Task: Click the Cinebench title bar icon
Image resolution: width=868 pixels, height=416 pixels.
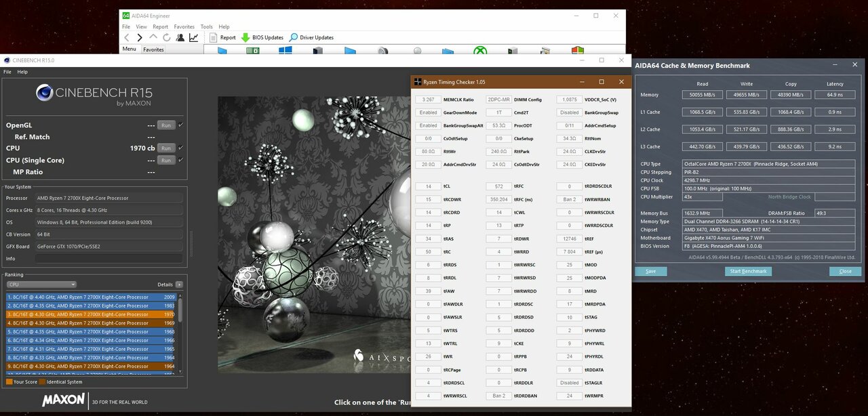Action: point(7,60)
